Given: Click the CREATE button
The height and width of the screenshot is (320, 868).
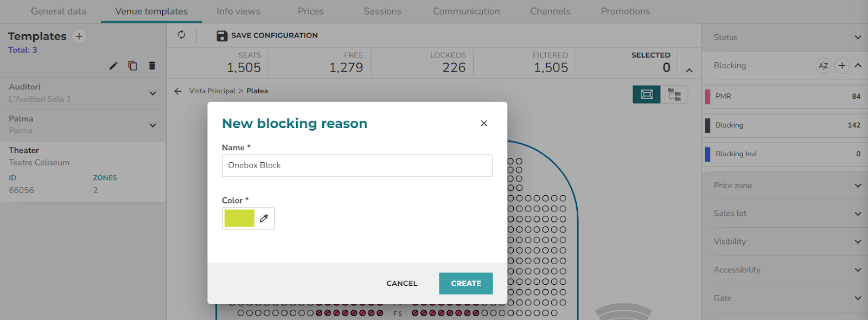Looking at the screenshot, I should coord(465,283).
